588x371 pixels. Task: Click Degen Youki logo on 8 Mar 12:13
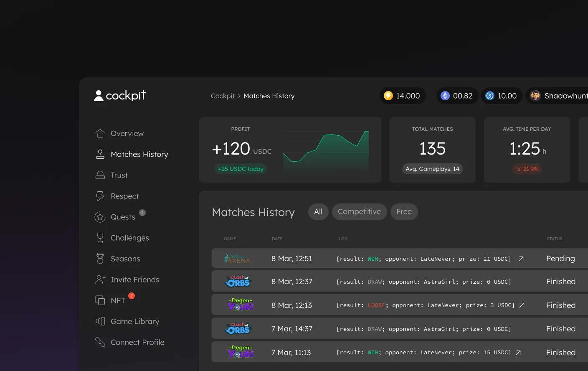pos(241,305)
